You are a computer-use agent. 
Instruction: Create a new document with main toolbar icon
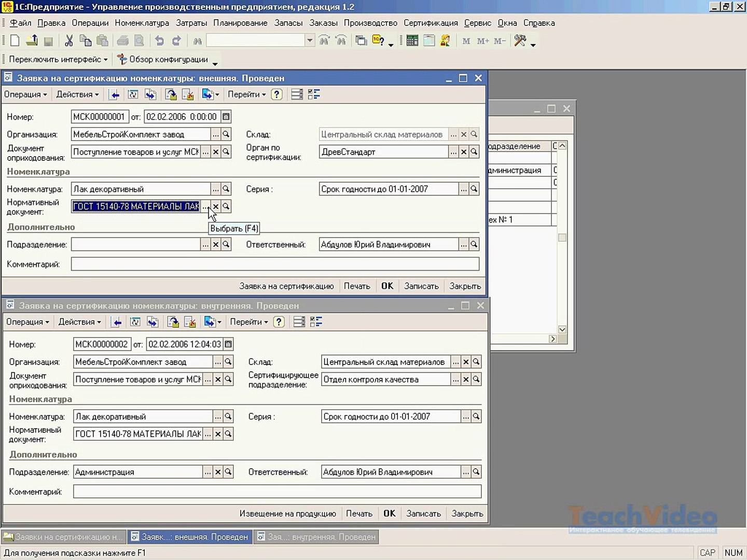15,40
